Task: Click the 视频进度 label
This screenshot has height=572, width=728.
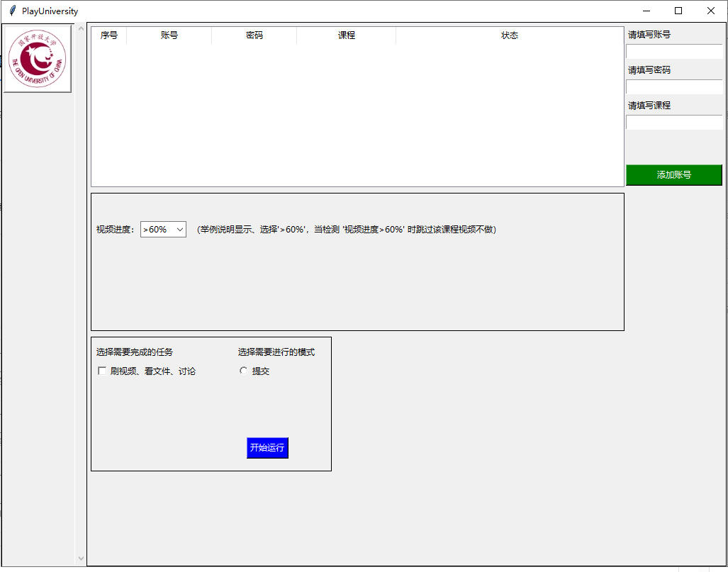Action: (116, 230)
